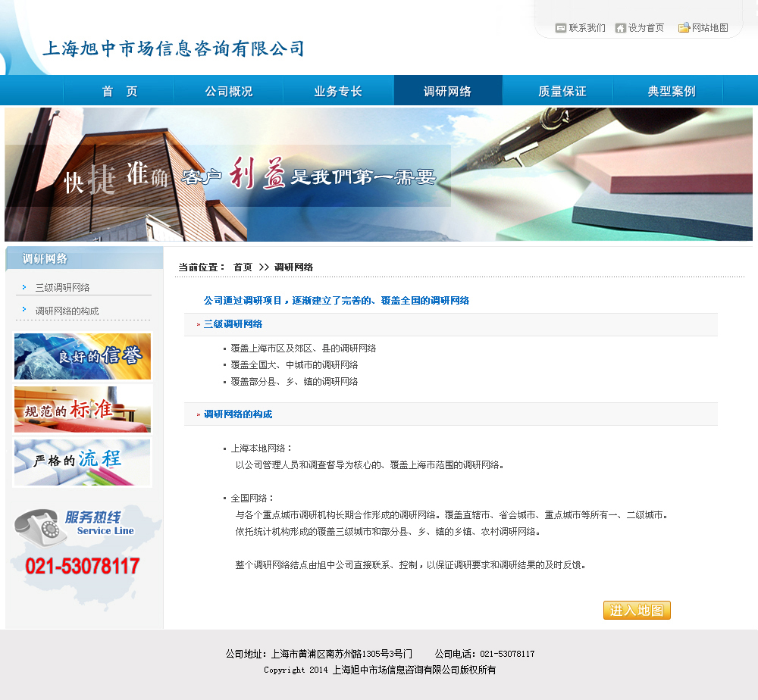Select 业务专长 in the navigation bar
Image resolution: width=758 pixels, height=700 pixels.
(338, 91)
